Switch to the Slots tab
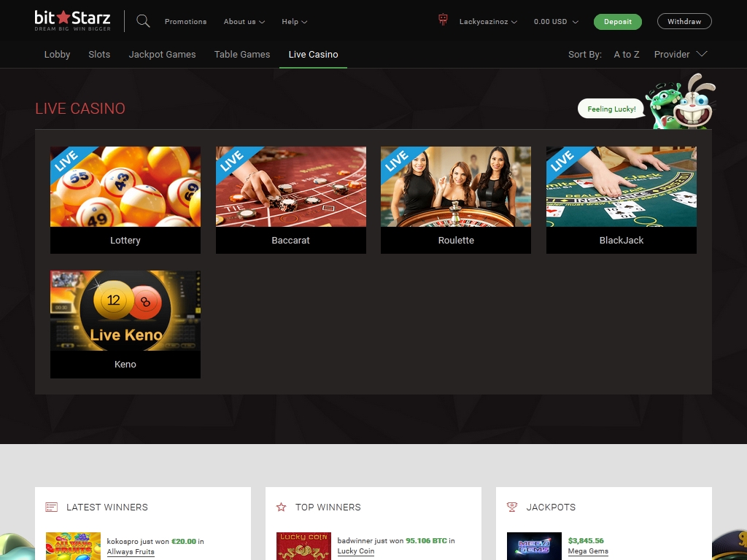Image resolution: width=747 pixels, height=560 pixels. (x=99, y=54)
